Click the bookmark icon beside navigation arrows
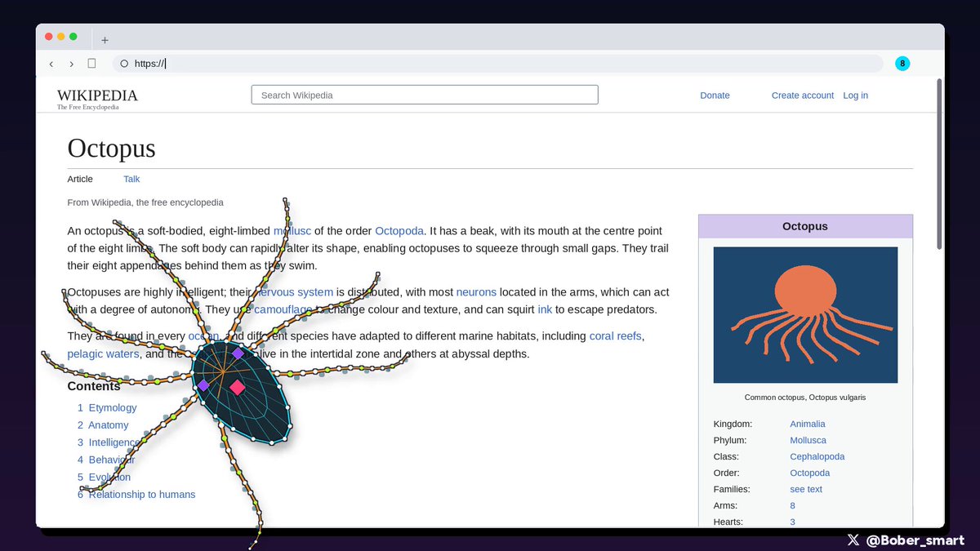980x551 pixels. [92, 63]
